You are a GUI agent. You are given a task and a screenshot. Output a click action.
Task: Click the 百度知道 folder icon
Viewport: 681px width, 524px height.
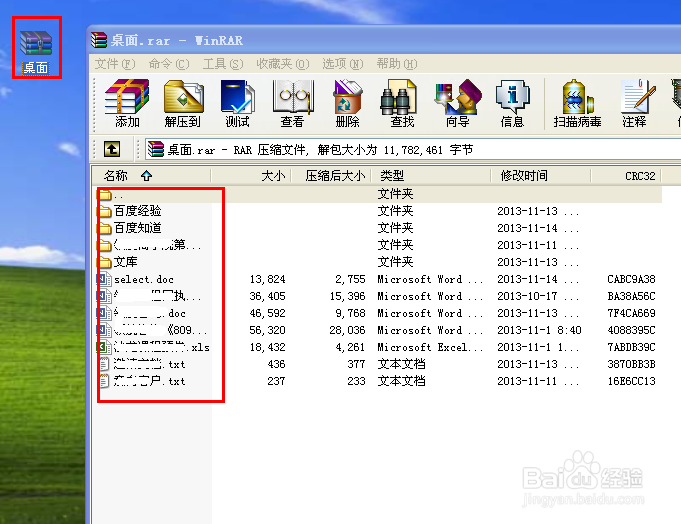105,228
